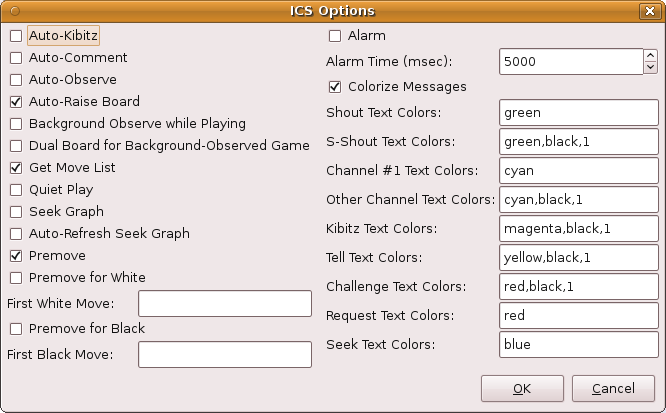Click the ICS Options title bar text

[x=333, y=11]
